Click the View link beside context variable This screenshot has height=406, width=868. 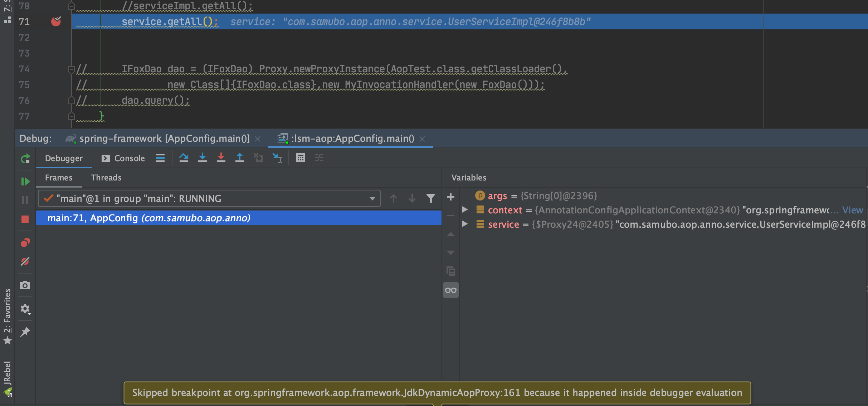point(853,210)
